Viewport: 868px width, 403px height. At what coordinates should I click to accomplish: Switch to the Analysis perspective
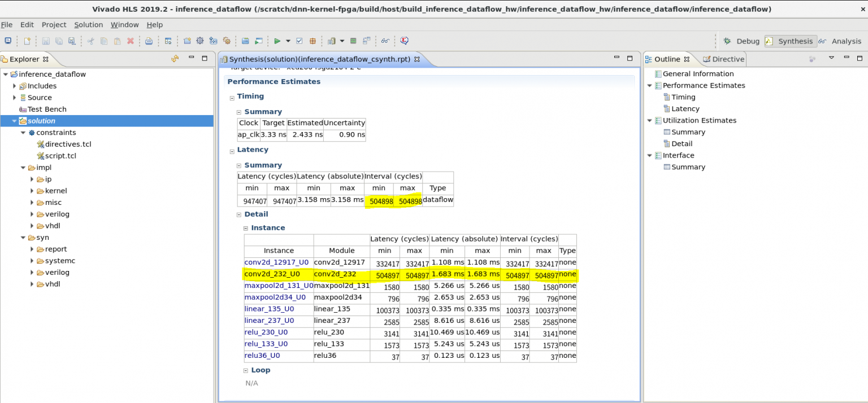[x=840, y=41]
